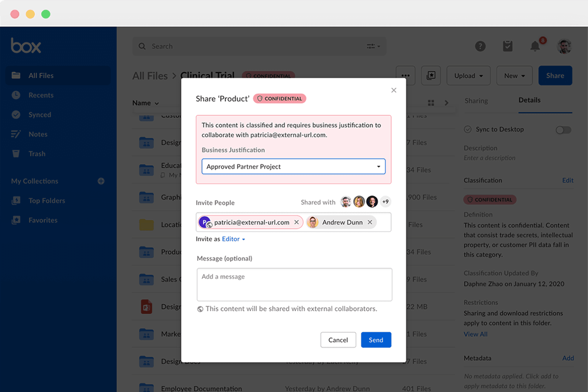
Task: Click the Send button
Action: click(376, 340)
